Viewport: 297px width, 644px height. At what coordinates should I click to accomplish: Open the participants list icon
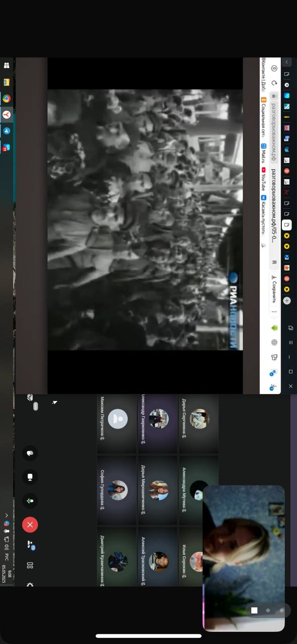coord(30,545)
